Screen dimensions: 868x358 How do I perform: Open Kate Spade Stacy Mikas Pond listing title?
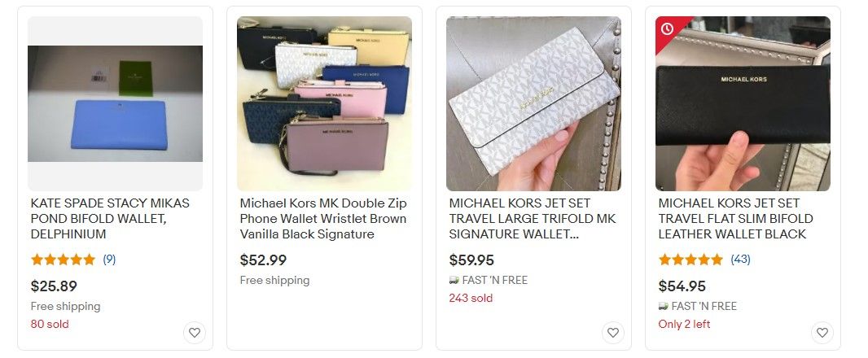[x=110, y=219]
